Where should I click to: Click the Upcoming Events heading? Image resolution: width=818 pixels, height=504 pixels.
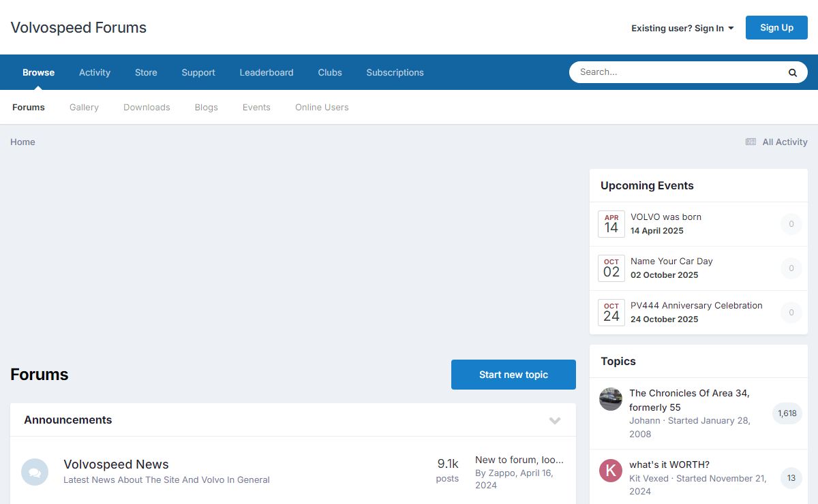(647, 185)
